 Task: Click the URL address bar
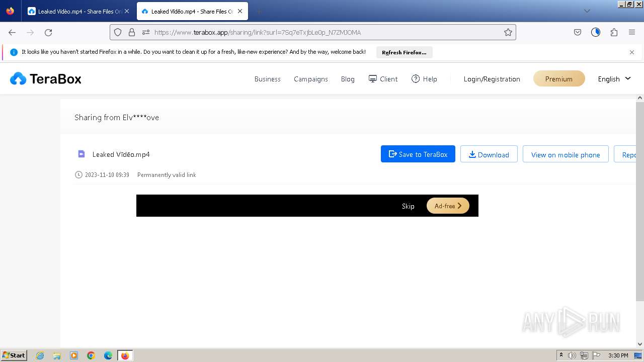coord(312,32)
